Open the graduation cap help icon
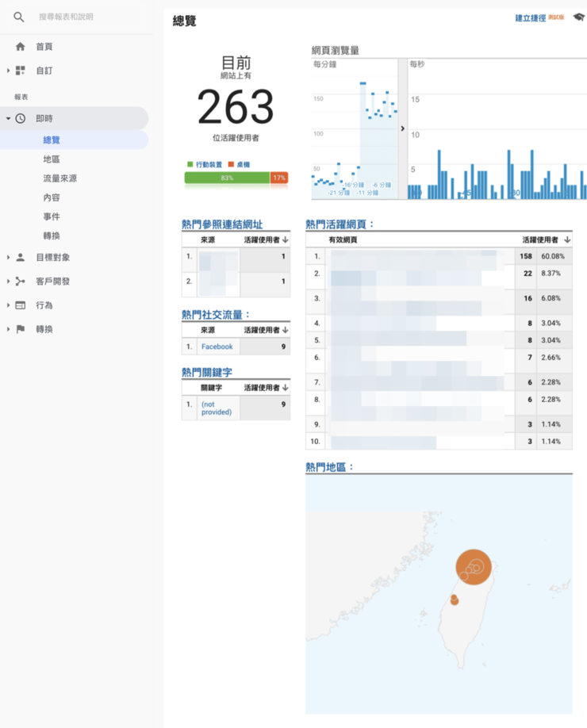Screen dimensions: 587x728 coord(578,17)
